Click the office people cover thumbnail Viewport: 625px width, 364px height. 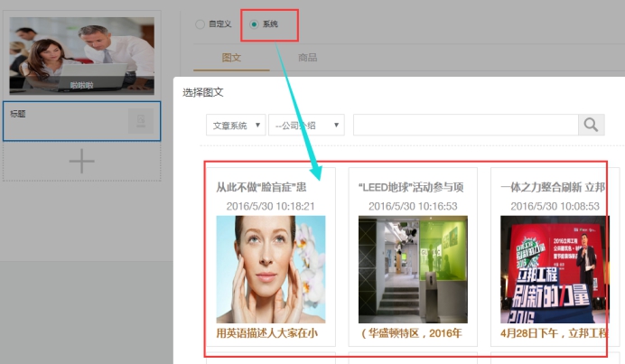(x=81, y=56)
